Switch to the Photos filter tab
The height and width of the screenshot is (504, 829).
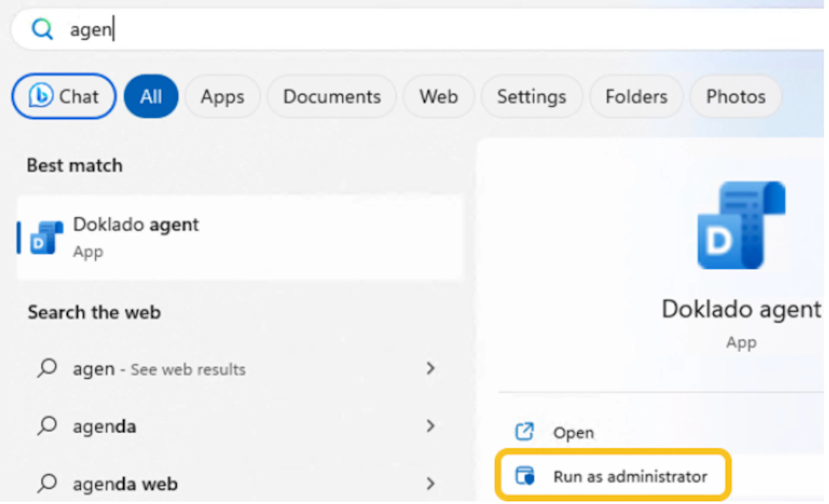pos(736,96)
